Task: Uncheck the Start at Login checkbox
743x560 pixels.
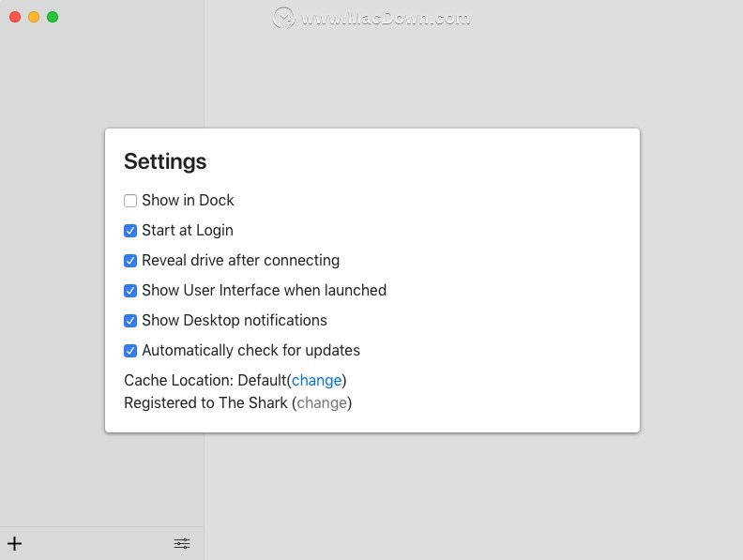Action: click(130, 231)
